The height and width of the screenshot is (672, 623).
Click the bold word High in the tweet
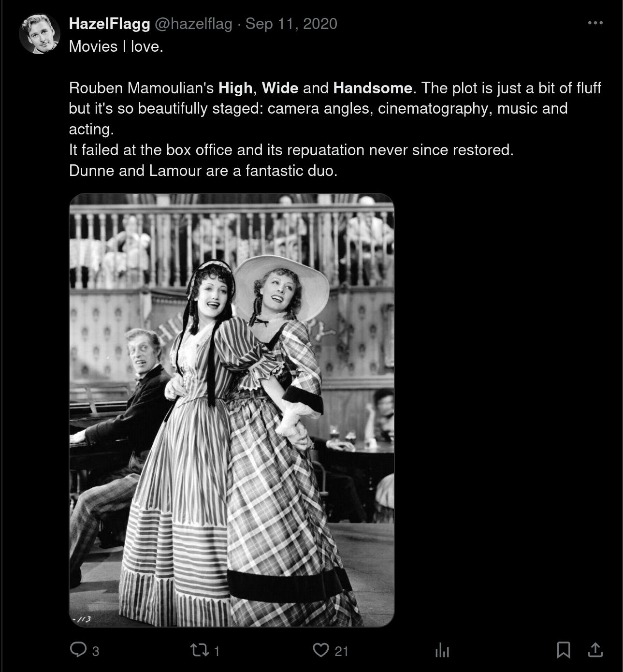coord(235,88)
